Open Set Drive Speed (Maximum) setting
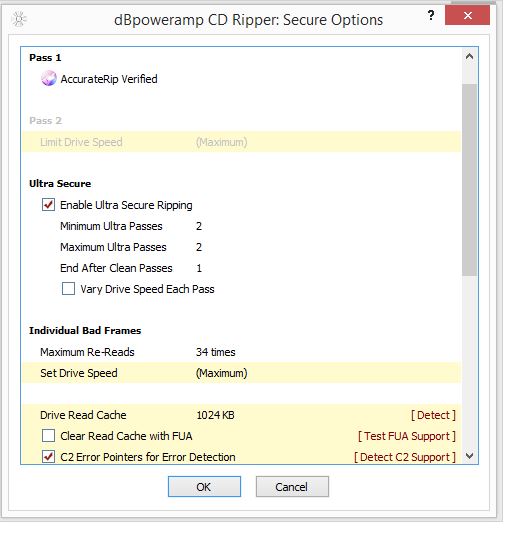The height and width of the screenshot is (540, 511). (x=221, y=373)
